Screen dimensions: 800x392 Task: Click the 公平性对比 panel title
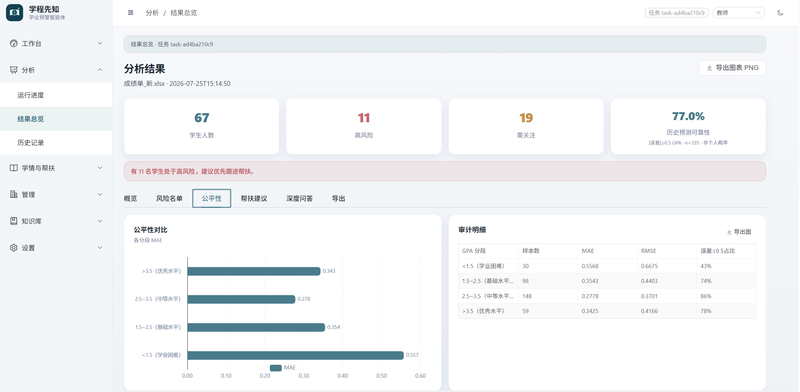[151, 230]
